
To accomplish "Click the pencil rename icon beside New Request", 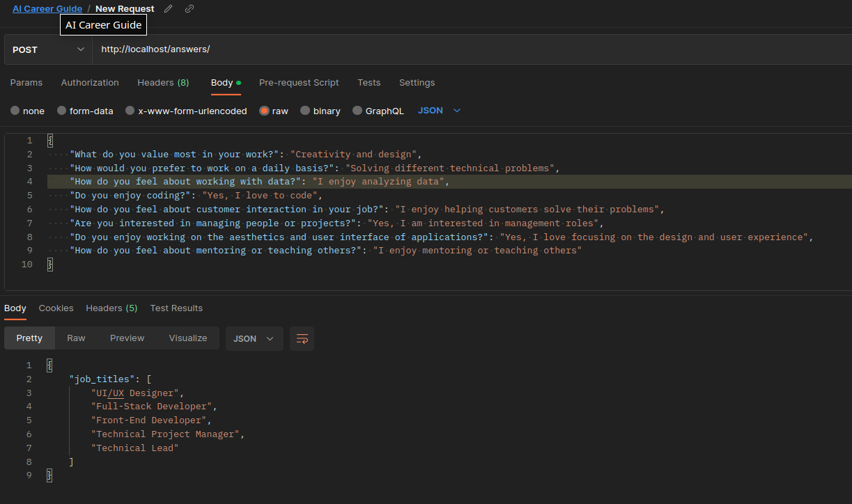I will [168, 9].
